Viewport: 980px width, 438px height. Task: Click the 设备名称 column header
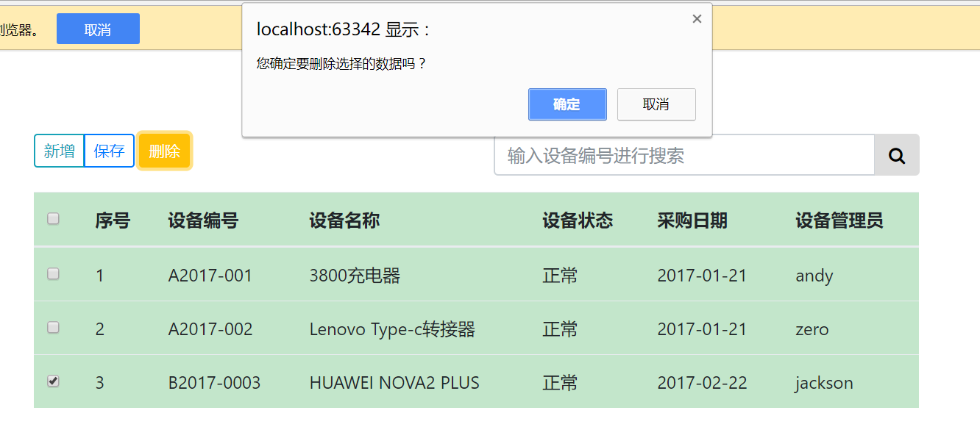tap(344, 220)
